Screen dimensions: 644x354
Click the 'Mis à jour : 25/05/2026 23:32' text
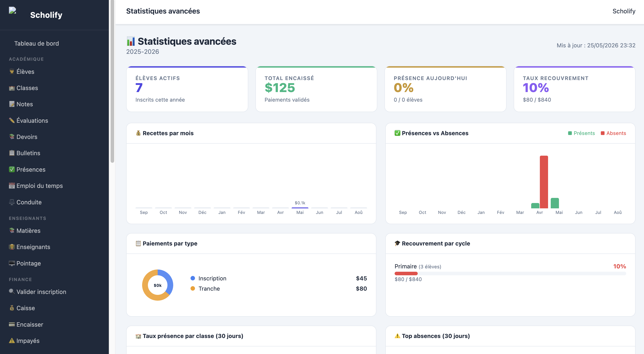(x=596, y=45)
